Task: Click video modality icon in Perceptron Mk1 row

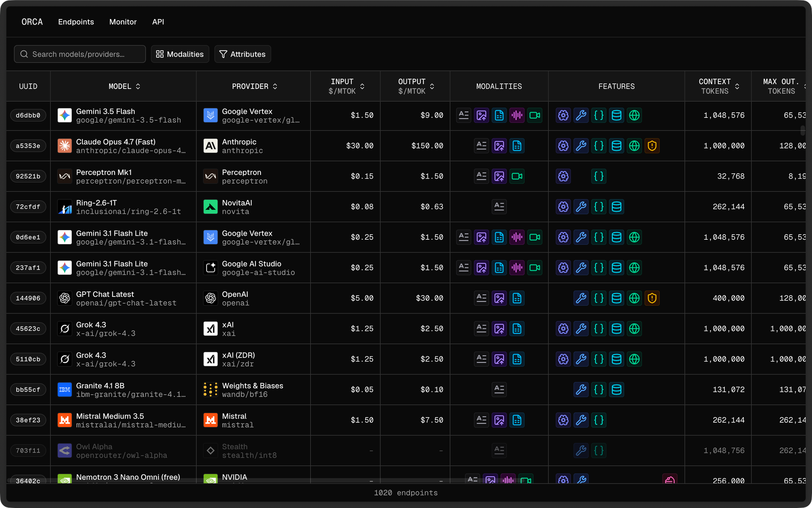Action: point(517,176)
